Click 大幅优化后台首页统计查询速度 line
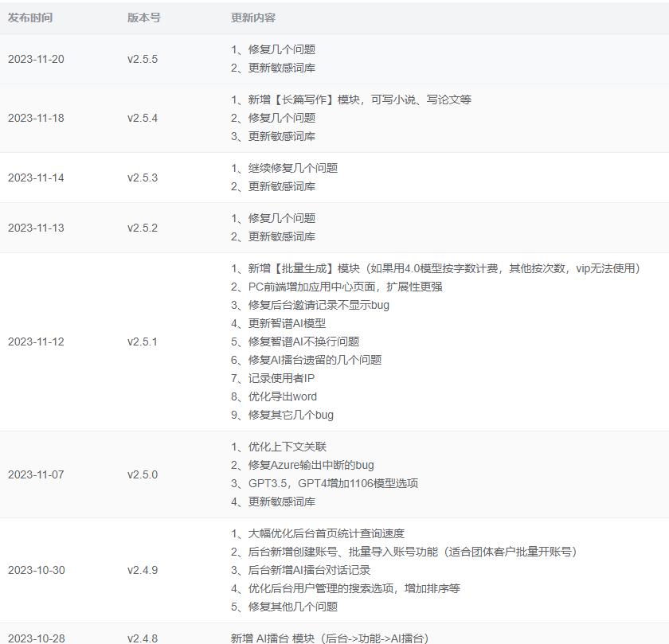Viewport: 669px width, 644px height. tap(318, 533)
